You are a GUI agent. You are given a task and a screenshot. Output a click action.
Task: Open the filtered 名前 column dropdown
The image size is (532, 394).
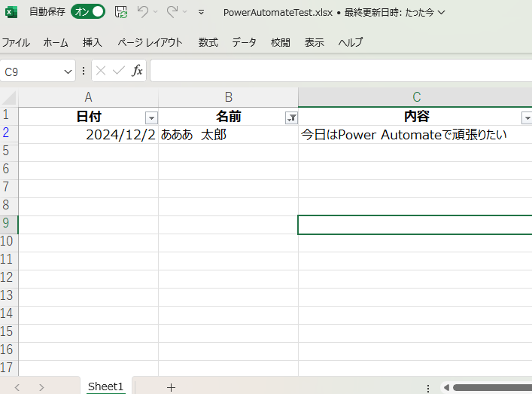tap(291, 118)
